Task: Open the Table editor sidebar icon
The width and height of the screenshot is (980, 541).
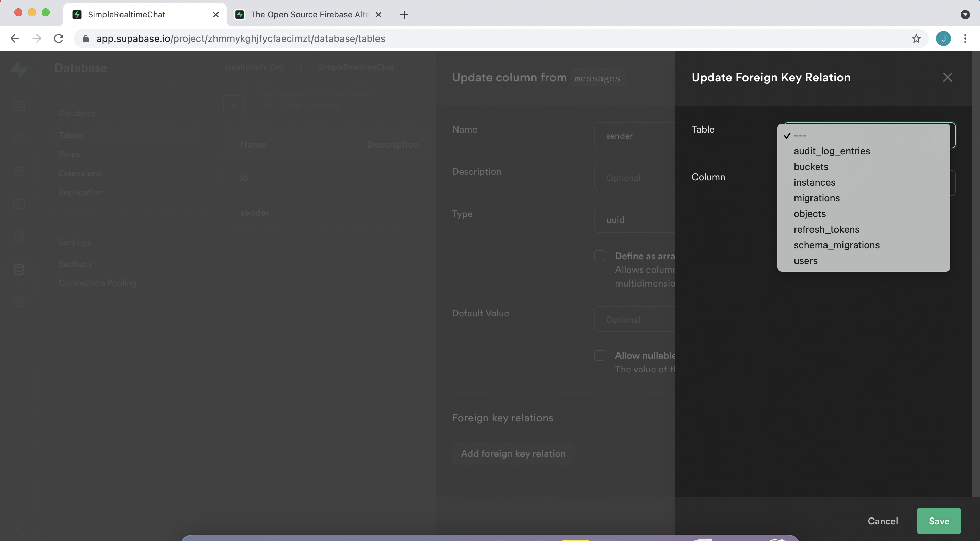Action: (19, 106)
